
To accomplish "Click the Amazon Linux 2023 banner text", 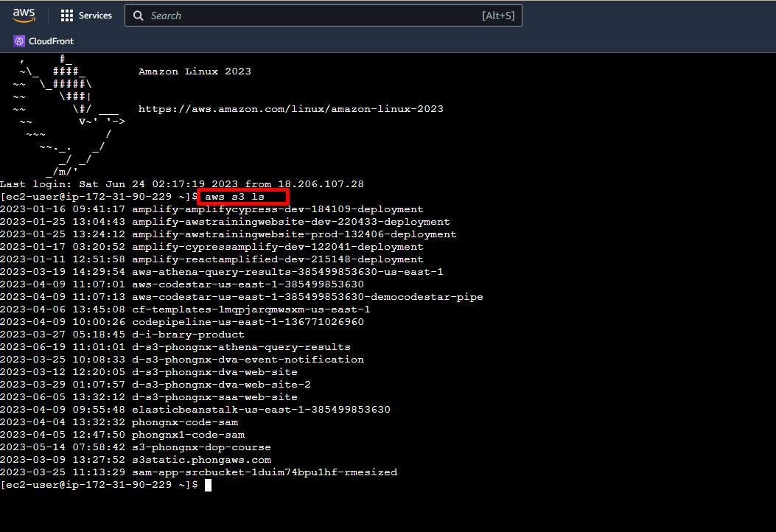I will coord(195,71).
